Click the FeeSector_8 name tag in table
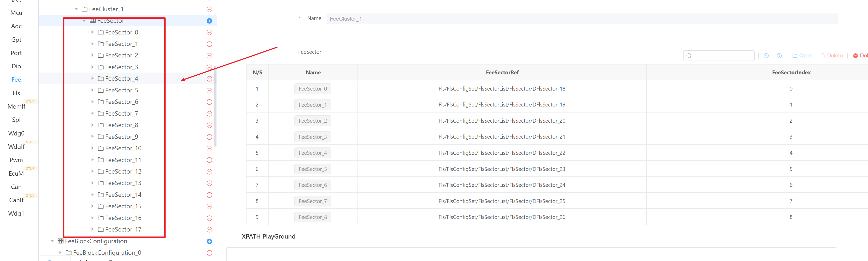This screenshot has height=261, width=868. (313, 217)
